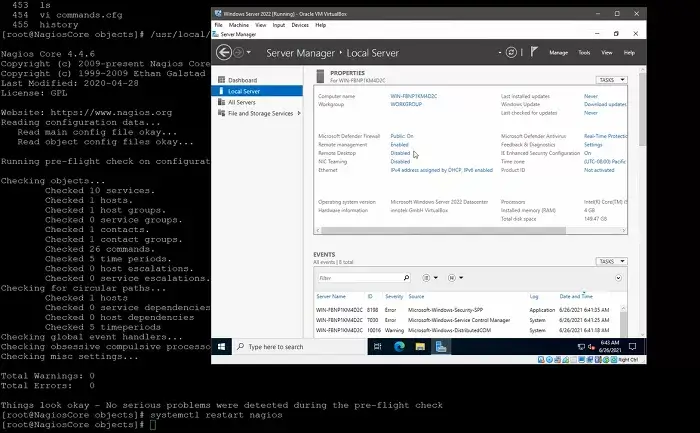Open the Action Center notification icon

point(633,346)
